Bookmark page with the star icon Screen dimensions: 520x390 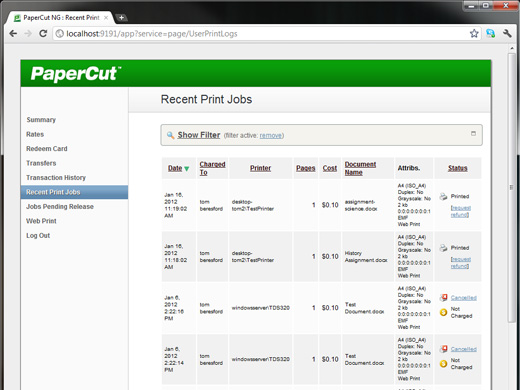474,33
